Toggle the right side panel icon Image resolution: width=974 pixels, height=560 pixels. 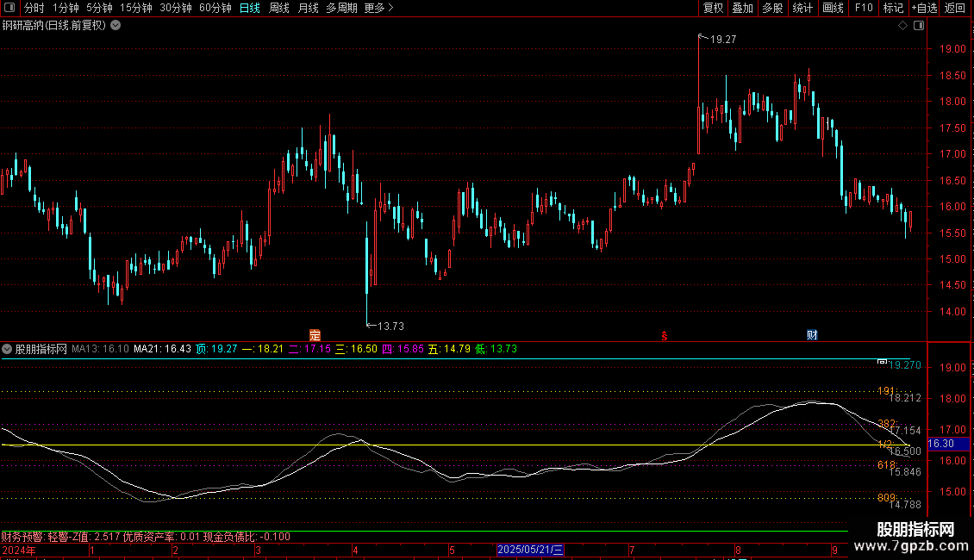tap(919, 26)
